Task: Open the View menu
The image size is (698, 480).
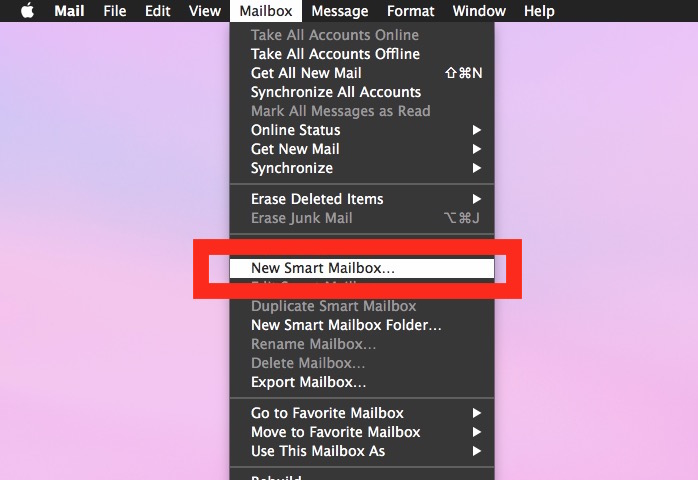Action: (x=204, y=11)
